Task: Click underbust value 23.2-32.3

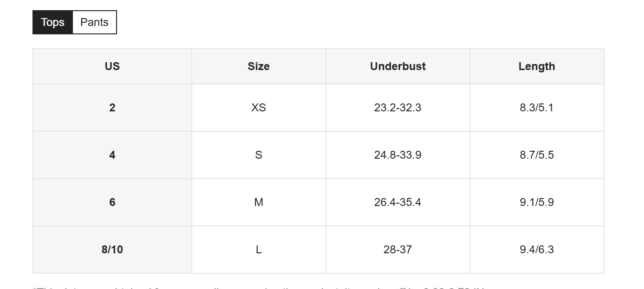Action: tap(398, 108)
